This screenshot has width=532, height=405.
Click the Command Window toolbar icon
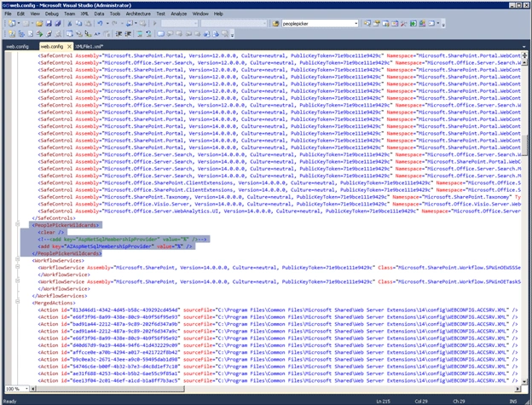(431, 23)
